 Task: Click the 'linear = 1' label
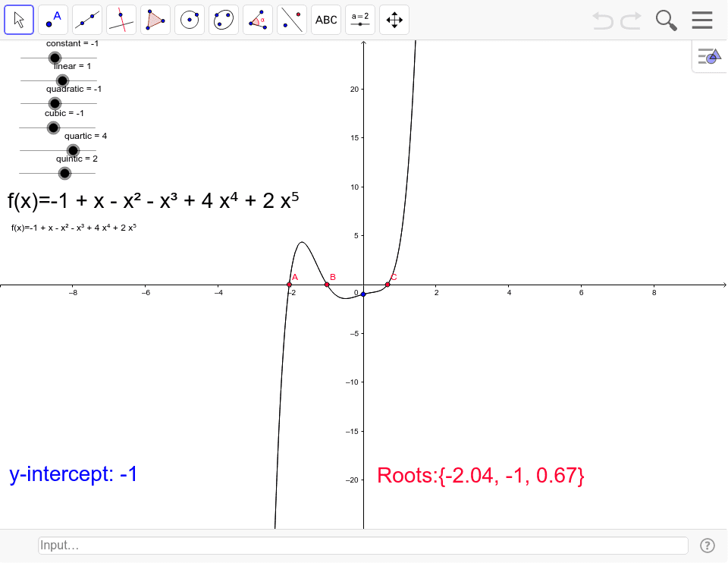[73, 67]
